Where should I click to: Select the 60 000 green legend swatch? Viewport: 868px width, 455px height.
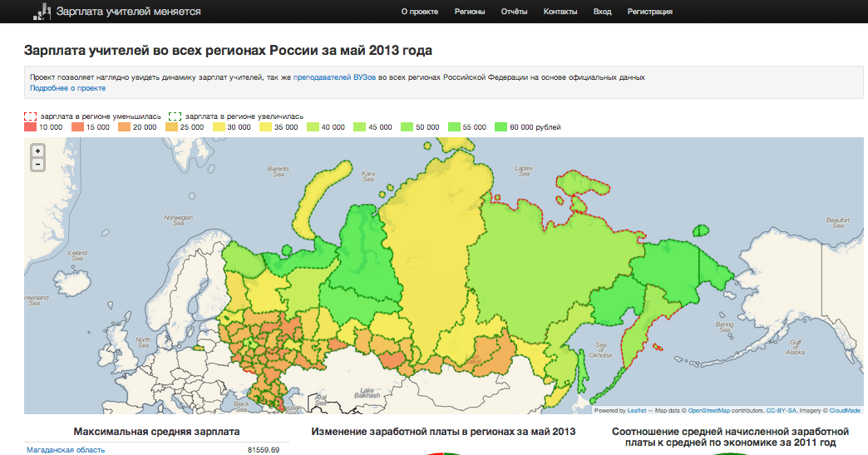point(501,127)
